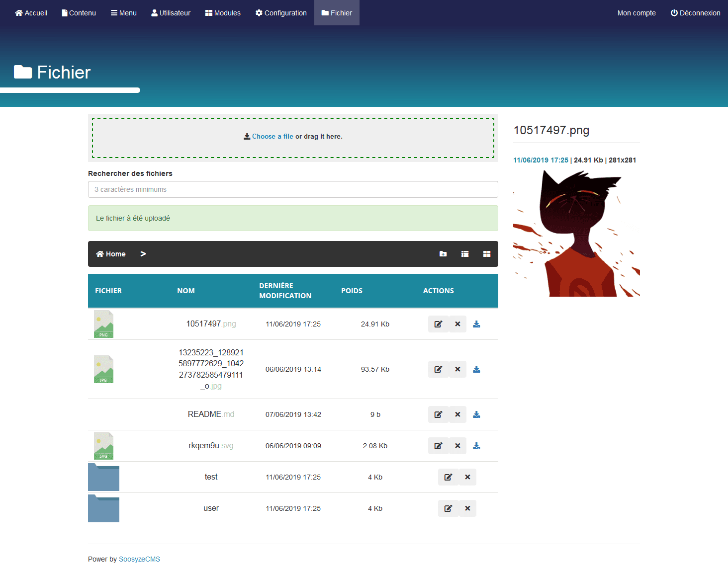Image resolution: width=728 pixels, height=569 pixels.
Task: Delete the test folder
Action: click(467, 477)
